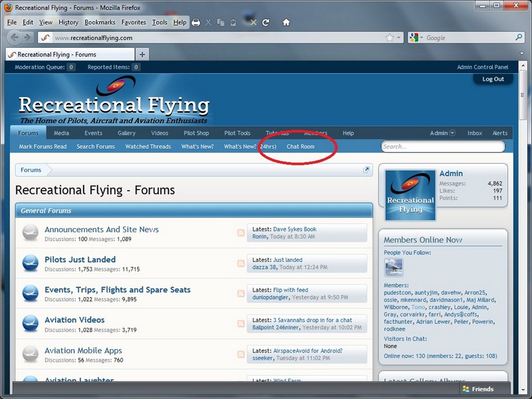Click the Announcements forum status icon
The width and height of the screenshot is (532, 399).
pyautogui.click(x=31, y=233)
